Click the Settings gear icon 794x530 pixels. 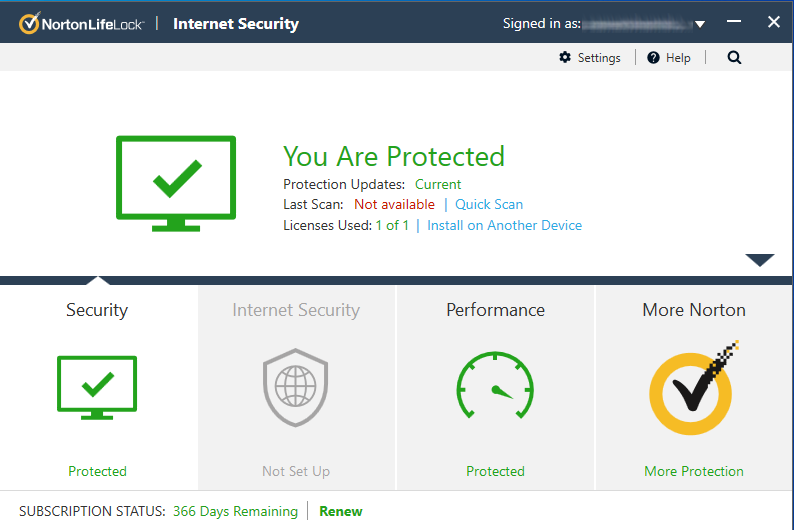pos(565,58)
